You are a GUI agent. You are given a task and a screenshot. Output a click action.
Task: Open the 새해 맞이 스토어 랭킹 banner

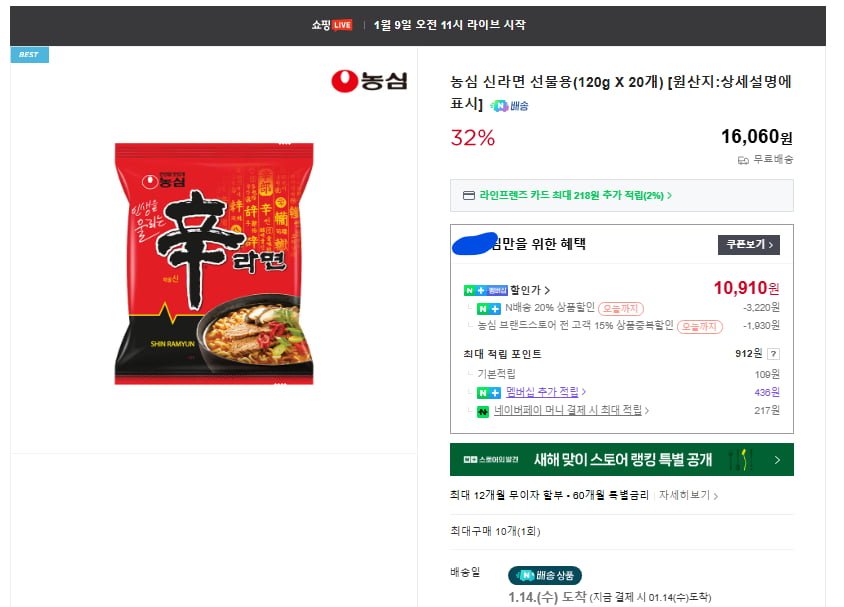[x=621, y=460]
